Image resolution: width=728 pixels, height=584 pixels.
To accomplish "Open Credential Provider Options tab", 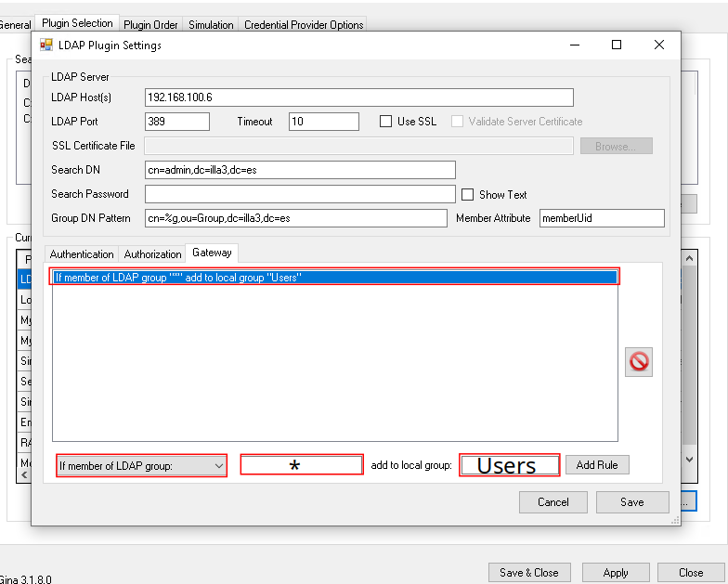I will click(304, 25).
